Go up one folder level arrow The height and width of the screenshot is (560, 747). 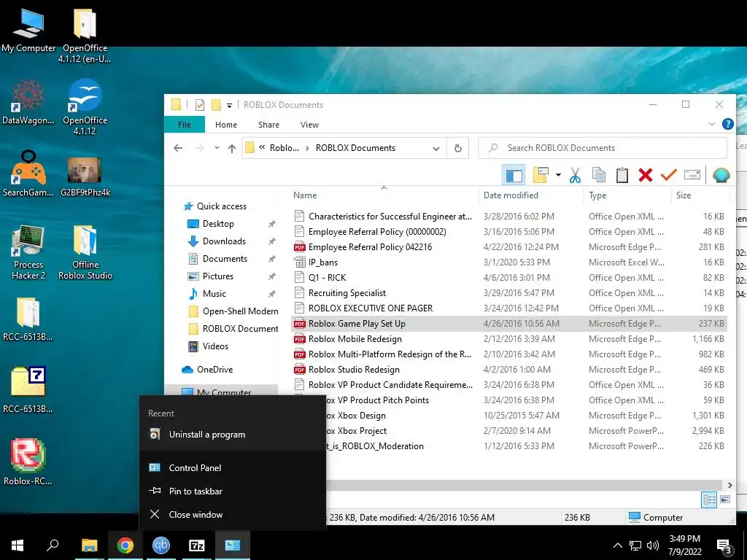click(232, 149)
